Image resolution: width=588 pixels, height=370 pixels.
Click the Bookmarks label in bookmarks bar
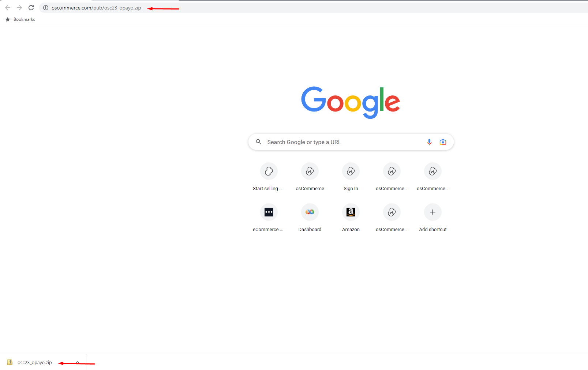point(24,19)
